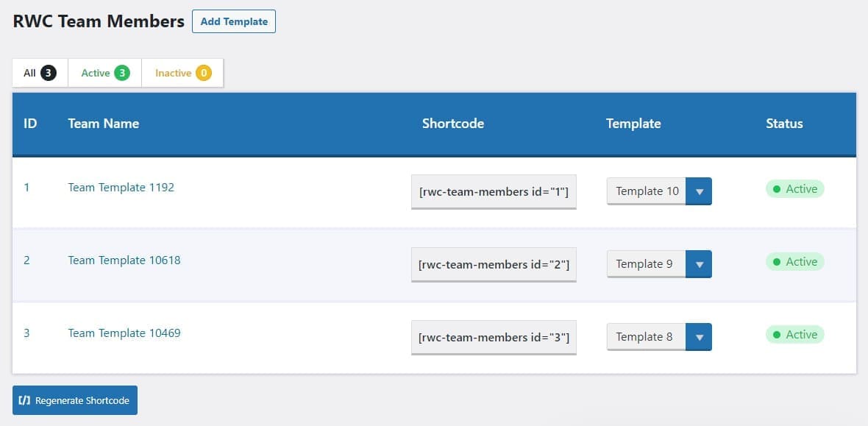Expand the Template 8 dropdown arrow

tap(699, 337)
